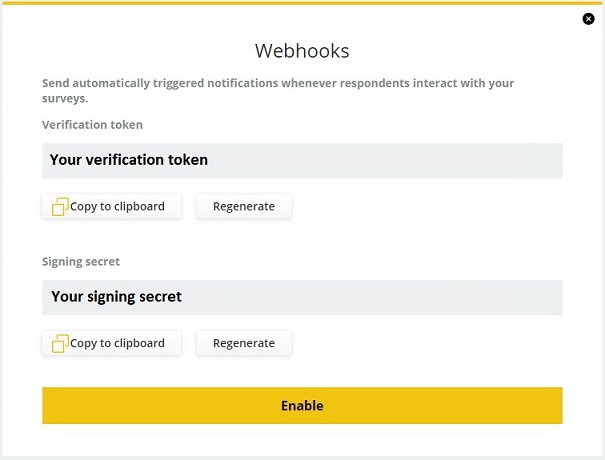
Task: Click the 'Signing secret' label
Action: (x=81, y=262)
